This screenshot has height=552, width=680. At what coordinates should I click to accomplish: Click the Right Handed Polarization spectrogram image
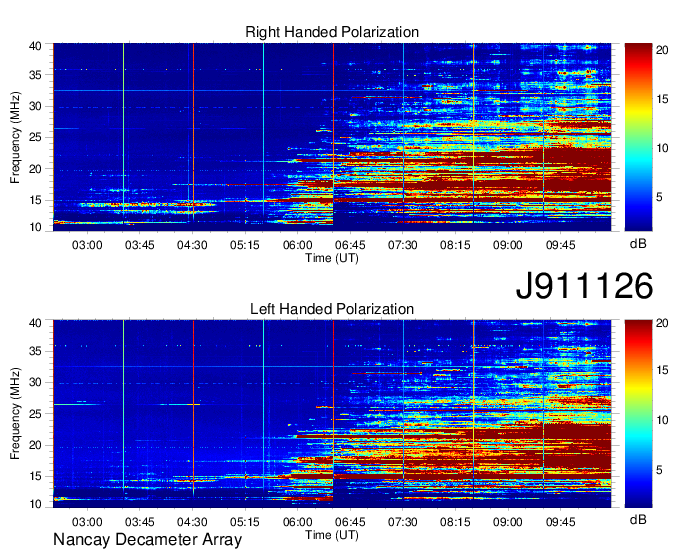[x=332, y=137]
